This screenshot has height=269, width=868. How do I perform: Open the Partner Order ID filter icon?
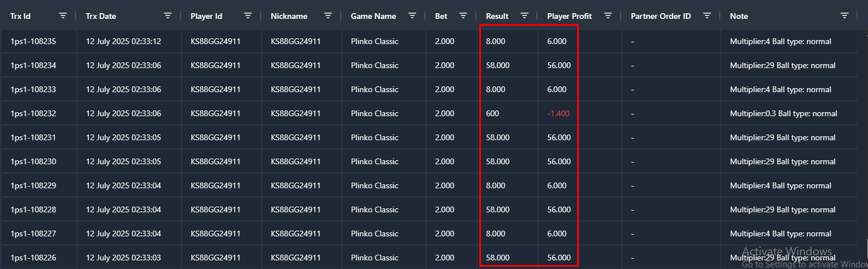click(x=707, y=16)
